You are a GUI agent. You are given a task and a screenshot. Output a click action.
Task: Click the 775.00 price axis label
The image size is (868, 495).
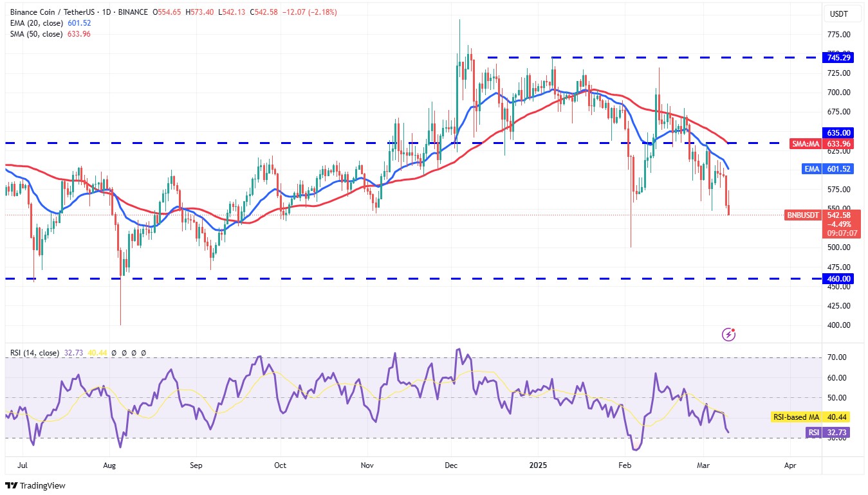click(839, 35)
